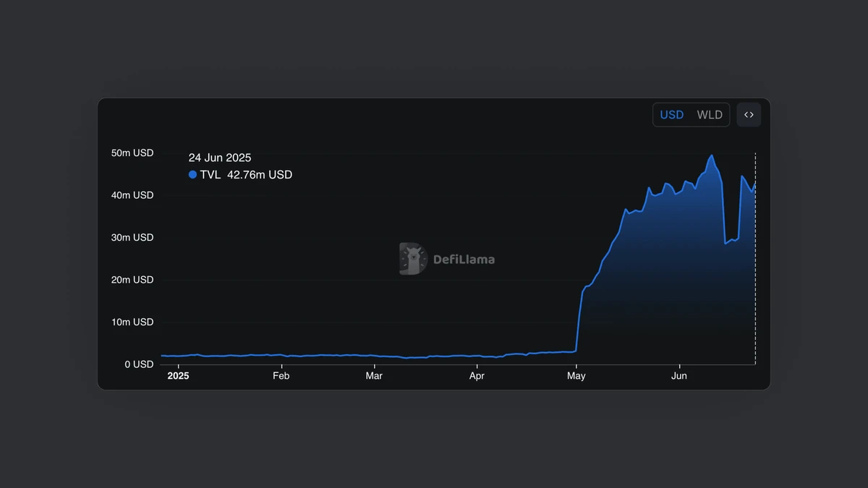Viewport: 868px width, 488px height.
Task: Select the Apr x-axis label
Action: pyautogui.click(x=477, y=376)
